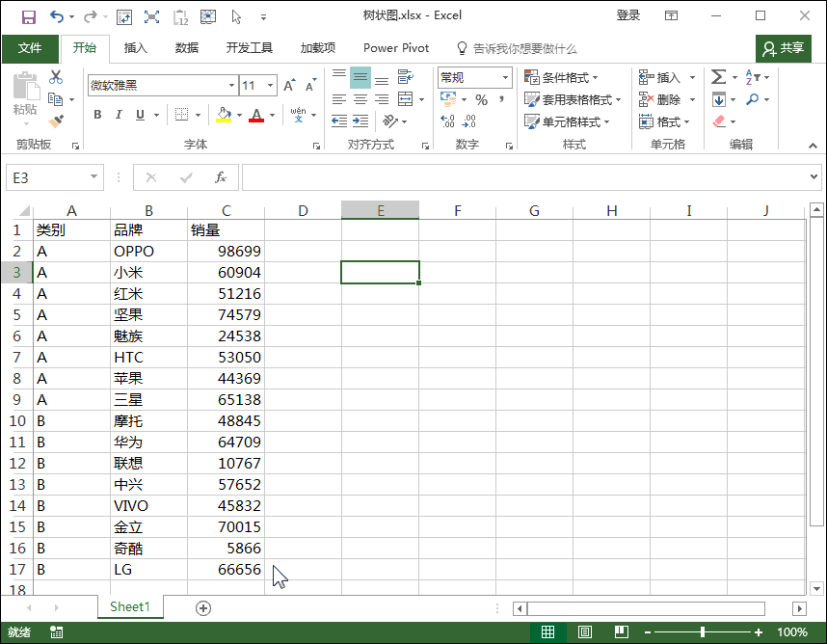
Task: Click the 格式 cells button
Action: pos(664,121)
